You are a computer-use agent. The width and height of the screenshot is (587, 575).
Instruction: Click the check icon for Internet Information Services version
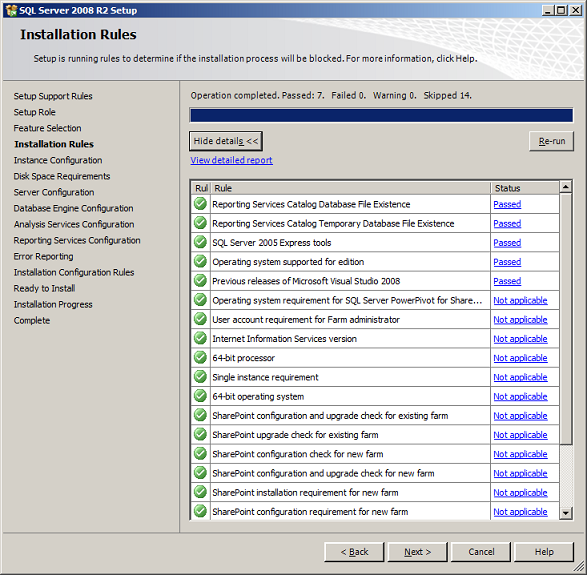click(200, 338)
